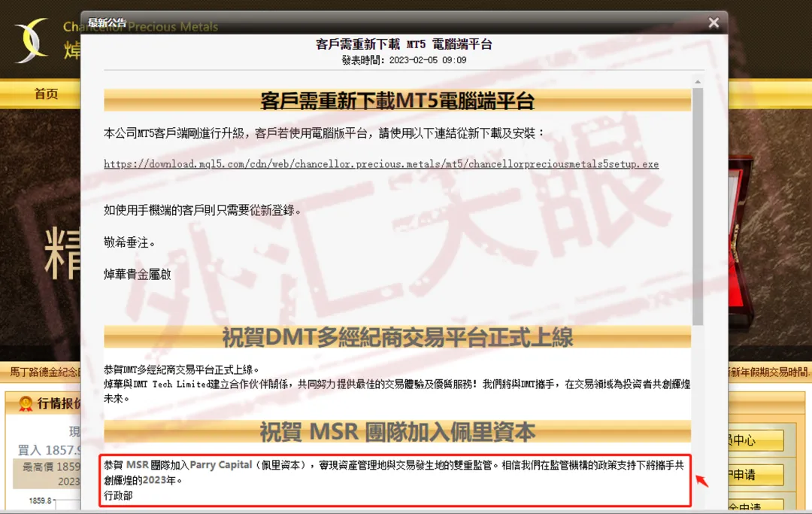Screen dimensions: 812x514
Task: Click the 首页 navigation tab
Action: click(46, 94)
